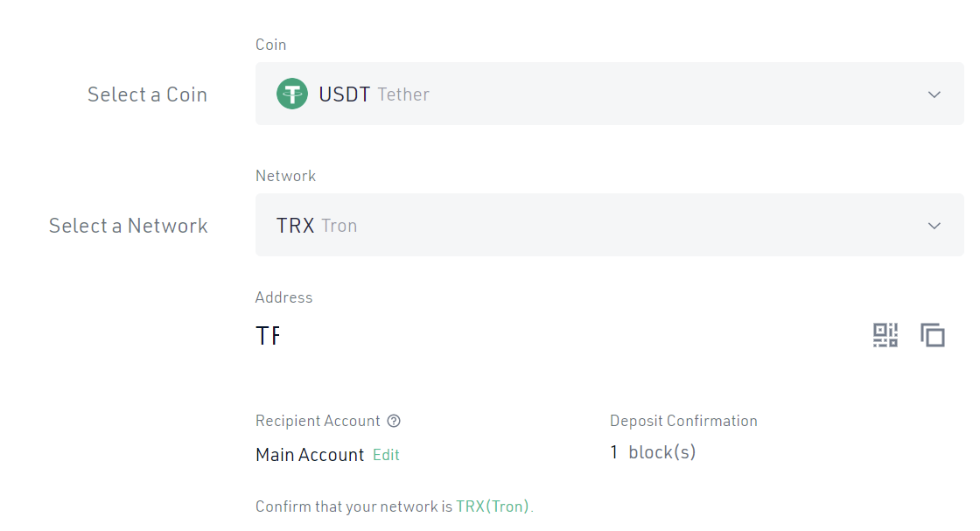Expand the Network dropdown chevron
The width and height of the screenshot is (980, 531).
(x=934, y=226)
